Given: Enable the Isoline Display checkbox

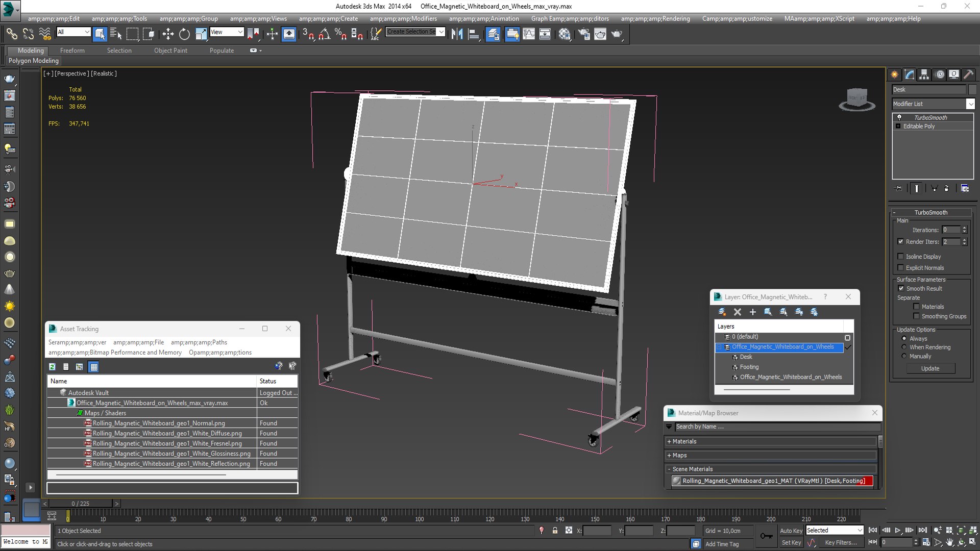Looking at the screenshot, I should [x=901, y=257].
